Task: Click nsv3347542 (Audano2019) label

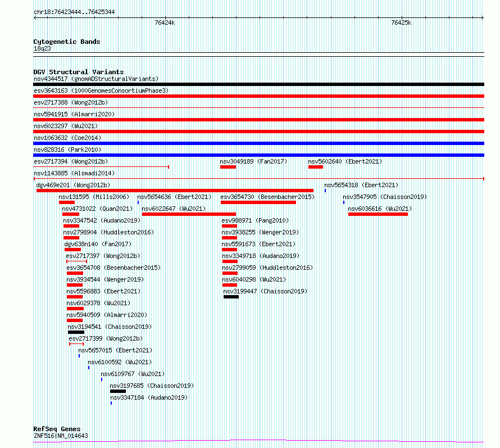Action: (102, 220)
